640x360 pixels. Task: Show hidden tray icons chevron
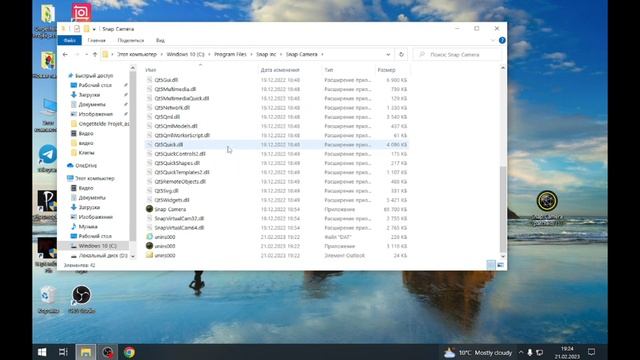coord(521,353)
